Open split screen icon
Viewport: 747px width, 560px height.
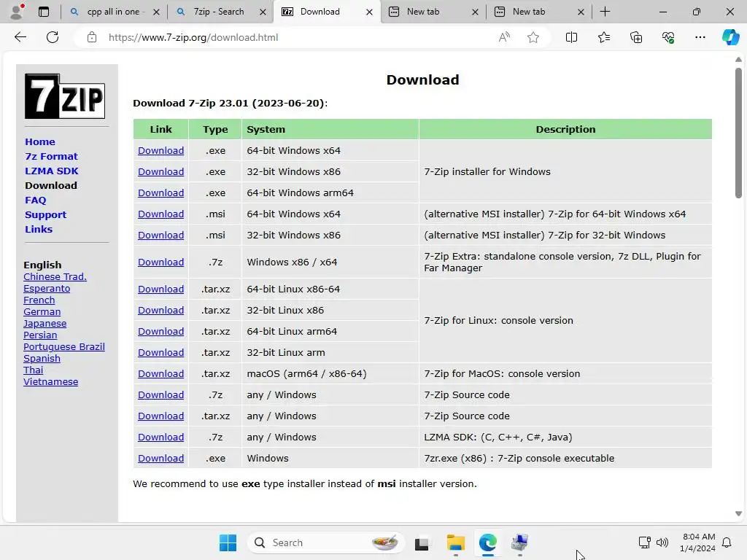(571, 37)
